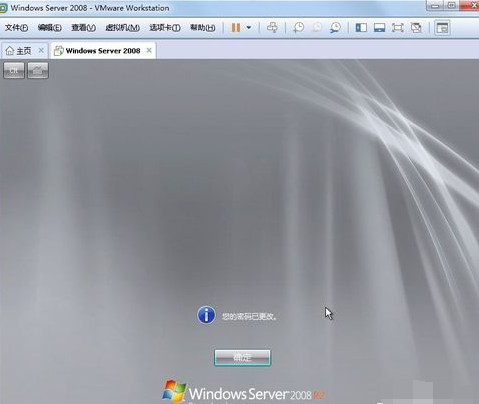Switch to Unity mode
The width and height of the screenshot is (479, 404).
tap(416, 27)
